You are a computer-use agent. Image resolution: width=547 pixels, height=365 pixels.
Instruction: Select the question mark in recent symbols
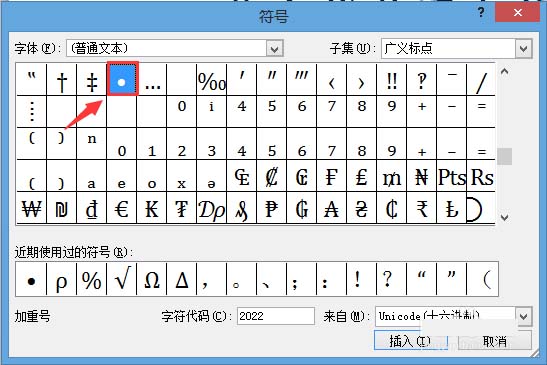coord(392,280)
